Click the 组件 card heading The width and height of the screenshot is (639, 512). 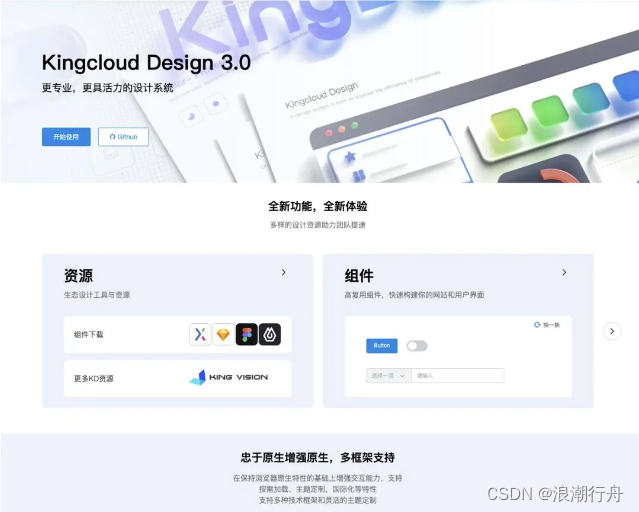359,276
